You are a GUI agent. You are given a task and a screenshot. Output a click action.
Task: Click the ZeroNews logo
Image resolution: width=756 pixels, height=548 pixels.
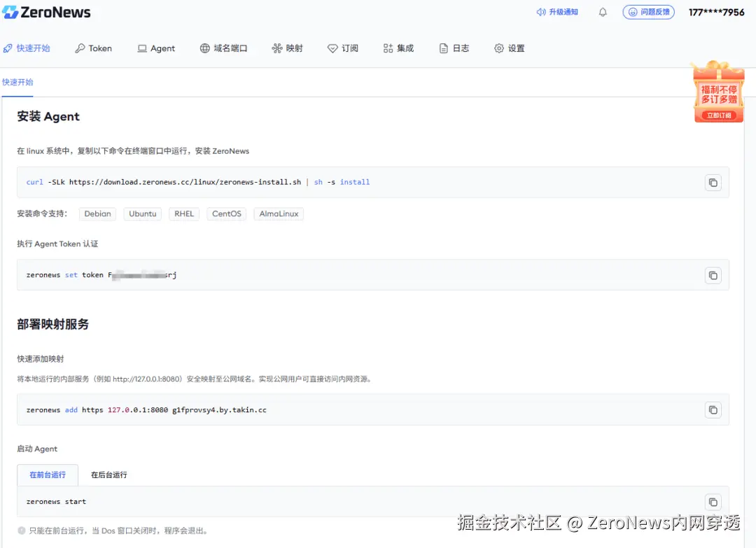tap(46, 12)
